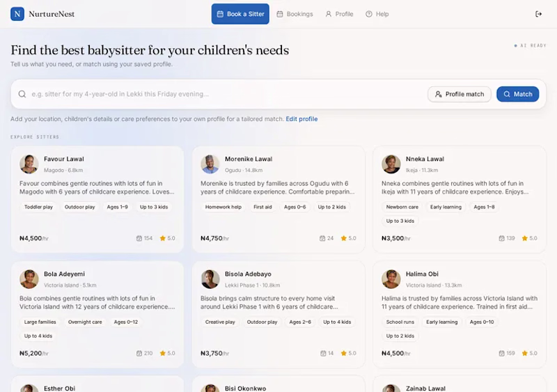Go to the Bookings tab
Screen dimensions: 557x392
[295, 14]
